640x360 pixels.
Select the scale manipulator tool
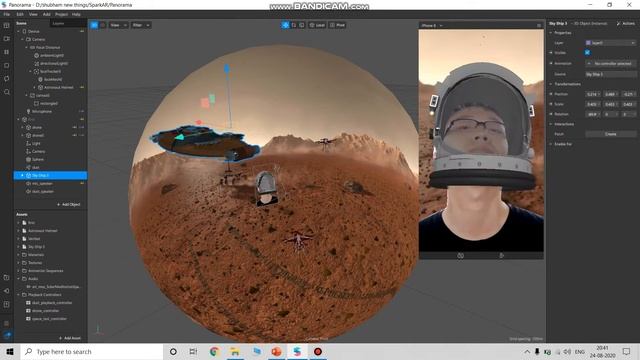pyautogui.click(x=302, y=25)
